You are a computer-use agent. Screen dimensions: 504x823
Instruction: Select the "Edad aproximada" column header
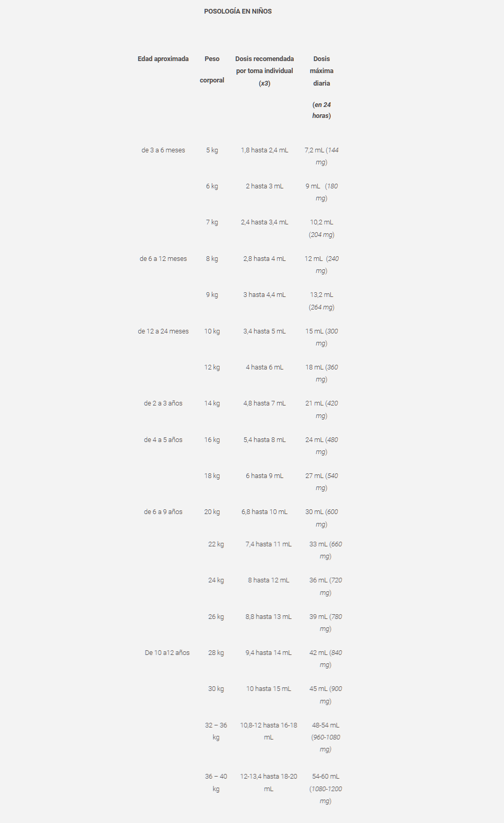(163, 59)
